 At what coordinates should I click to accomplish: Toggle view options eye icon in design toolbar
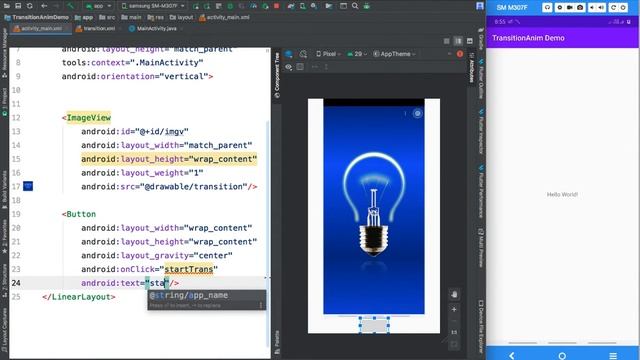tap(289, 67)
